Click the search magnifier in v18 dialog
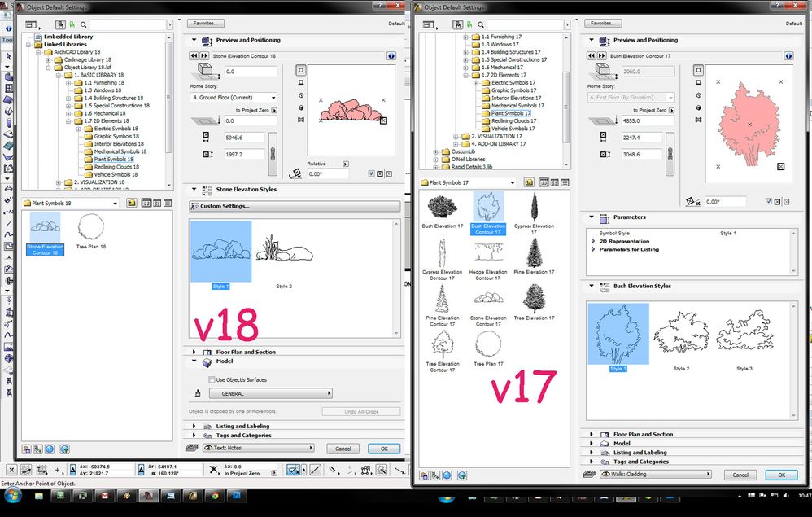The image size is (812, 517). 83,24
